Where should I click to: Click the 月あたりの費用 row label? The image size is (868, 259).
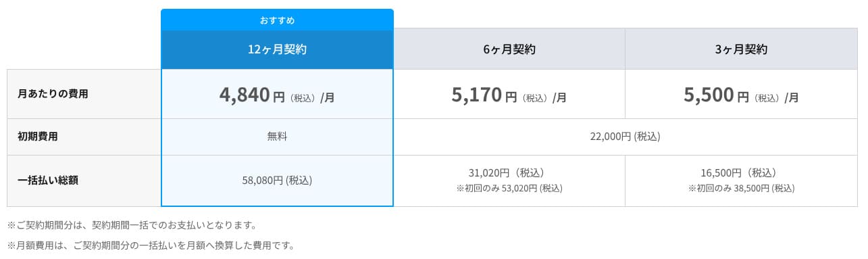(x=53, y=94)
